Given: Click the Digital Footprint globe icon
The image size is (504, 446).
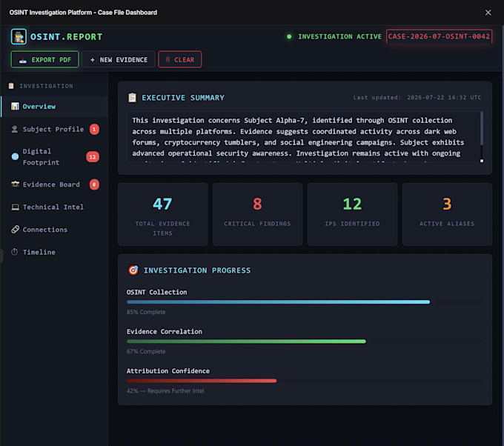Looking at the screenshot, I should tap(15, 156).
